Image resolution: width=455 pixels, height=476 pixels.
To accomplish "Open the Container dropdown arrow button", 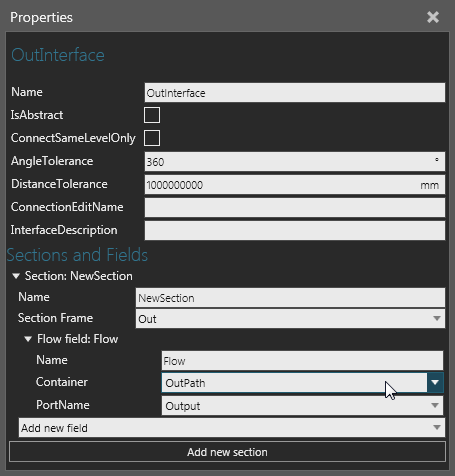I will (x=435, y=382).
